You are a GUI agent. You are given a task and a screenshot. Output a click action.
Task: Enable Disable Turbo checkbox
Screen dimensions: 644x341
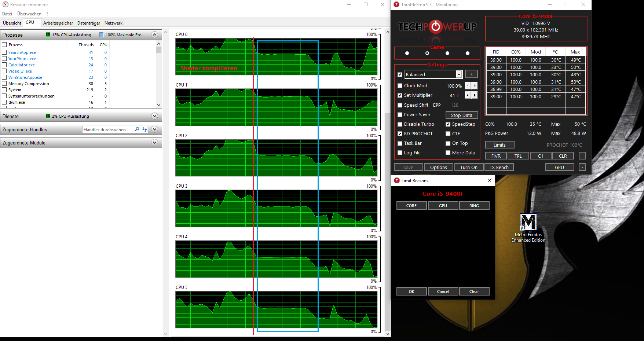click(x=400, y=124)
